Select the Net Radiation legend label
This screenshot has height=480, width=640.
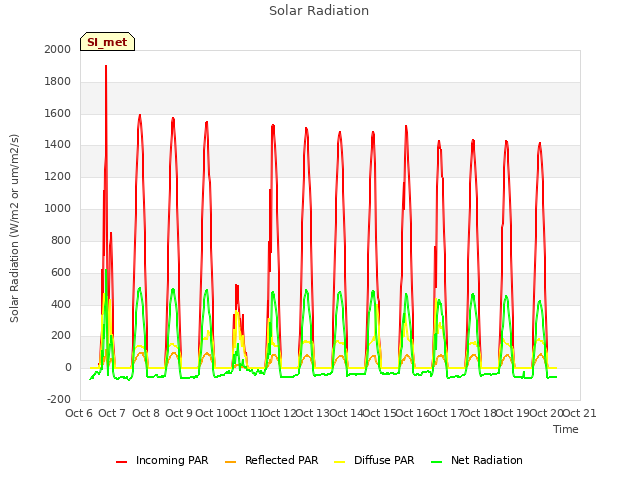(487, 460)
